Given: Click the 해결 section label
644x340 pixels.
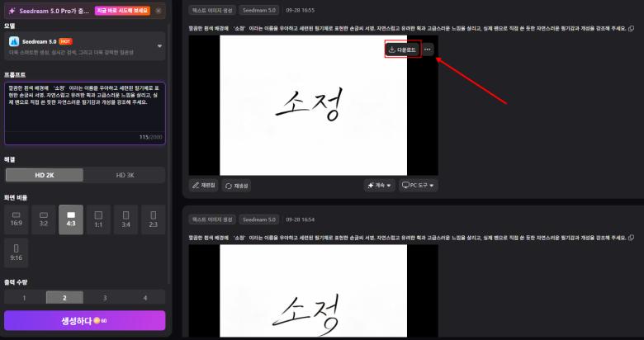Looking at the screenshot, I should coord(9,159).
